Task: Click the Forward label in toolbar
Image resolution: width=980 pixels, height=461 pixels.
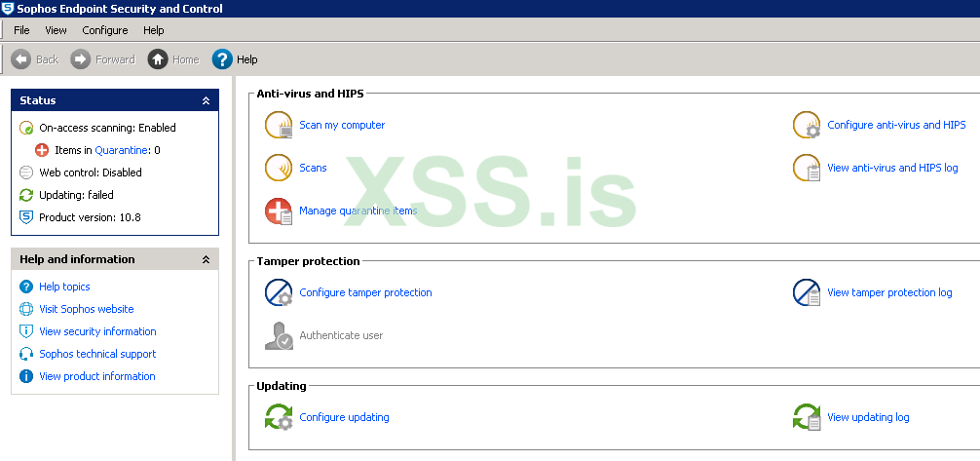Action: click(x=115, y=59)
